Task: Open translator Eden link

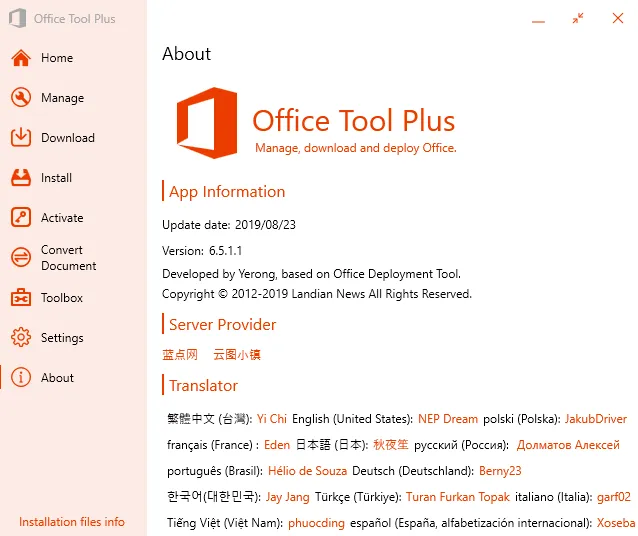Action: click(277, 445)
